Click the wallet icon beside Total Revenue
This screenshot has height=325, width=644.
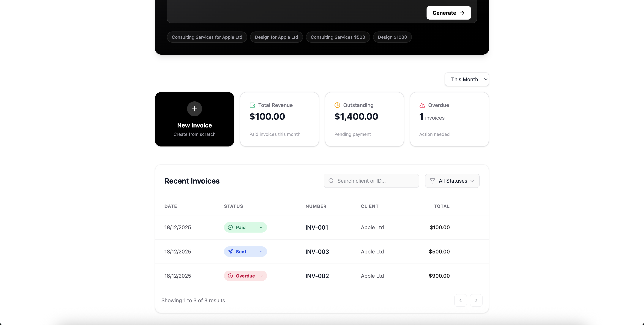(x=252, y=105)
